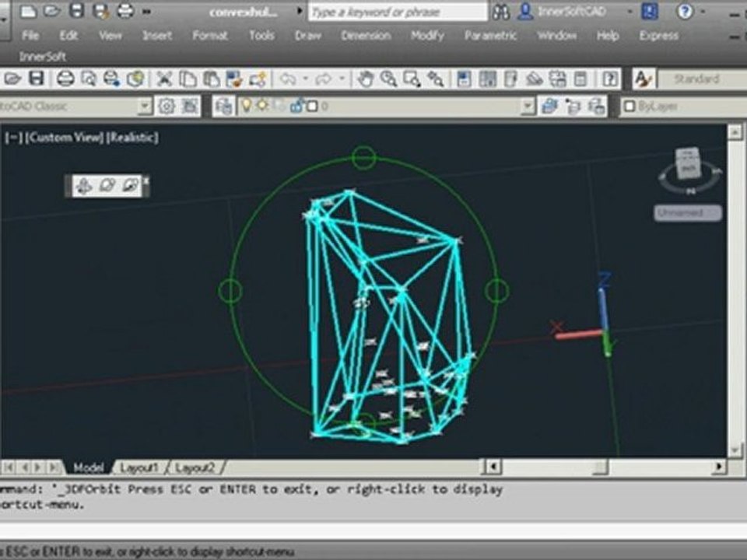Click the Undo arrow icon
Image resolution: width=747 pixels, height=560 pixels.
[x=288, y=79]
